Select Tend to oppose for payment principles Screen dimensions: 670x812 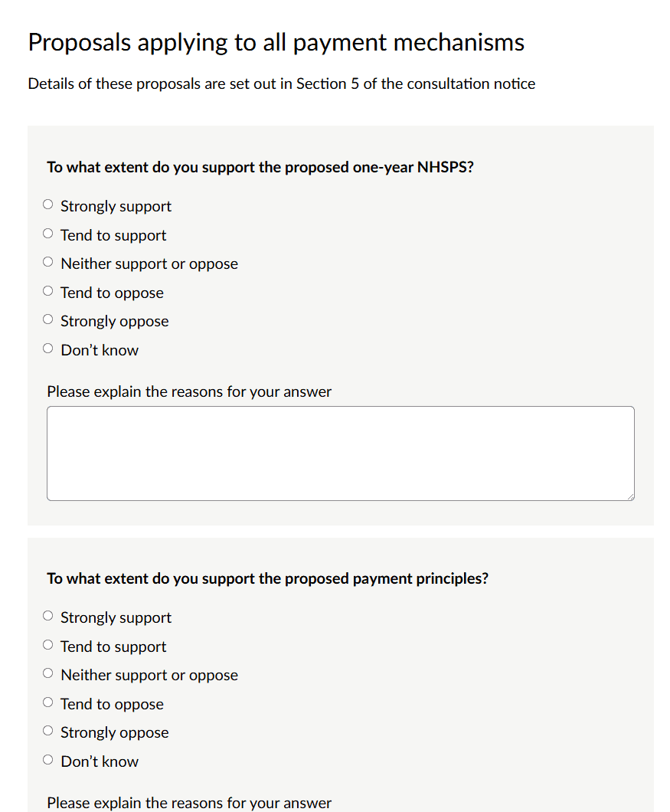[48, 703]
